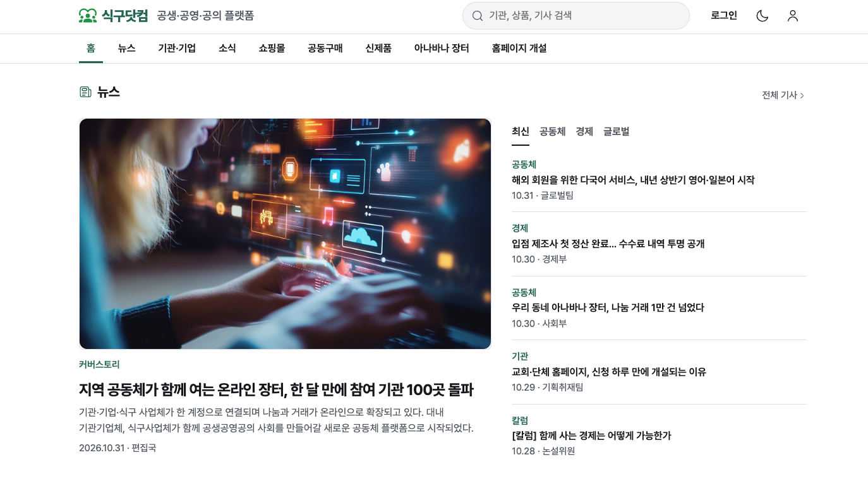Expand 전체 기사 chevron arrow

pos(802,95)
